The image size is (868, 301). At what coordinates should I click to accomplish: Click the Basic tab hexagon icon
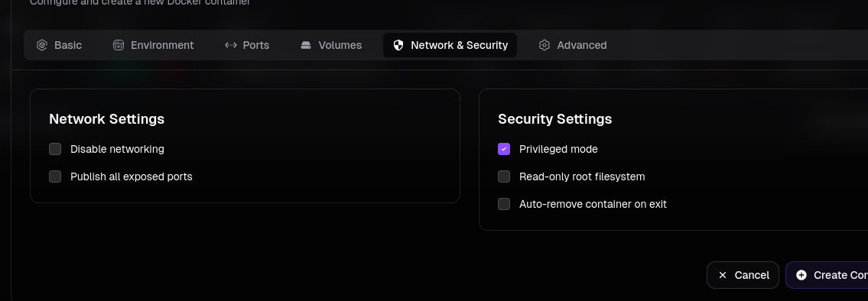[42, 45]
